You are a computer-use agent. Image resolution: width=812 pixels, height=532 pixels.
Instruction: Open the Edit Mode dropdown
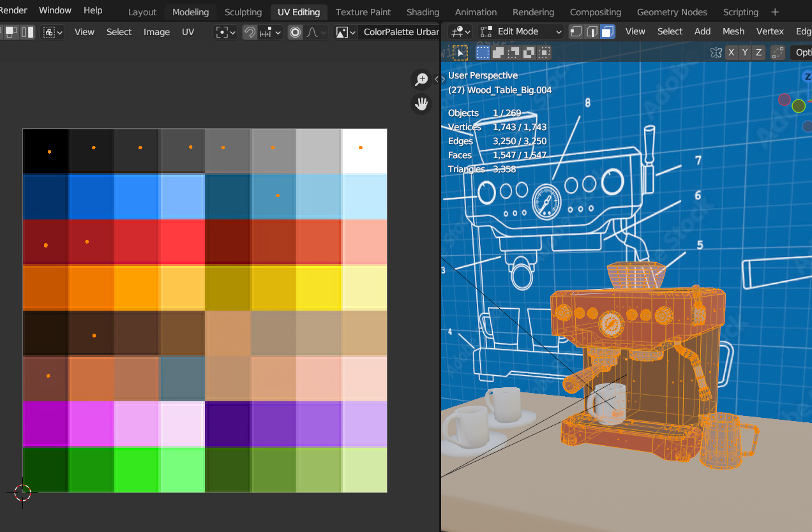tap(520, 31)
